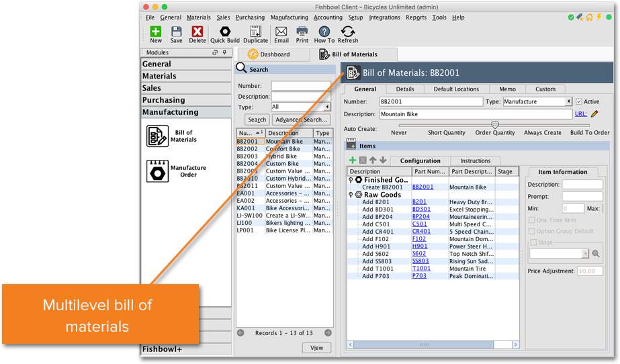The width and height of the screenshot is (620, 364).
Task: Open the Fishbowl+ module section
Action: (x=186, y=349)
